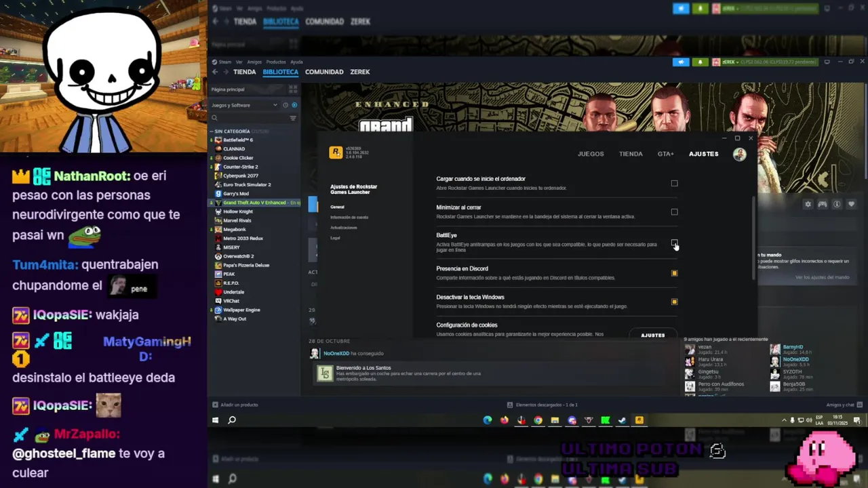Open the COMUNIDAD tab in Steam
Screen dimensions: 868x488
pyautogui.click(x=324, y=72)
